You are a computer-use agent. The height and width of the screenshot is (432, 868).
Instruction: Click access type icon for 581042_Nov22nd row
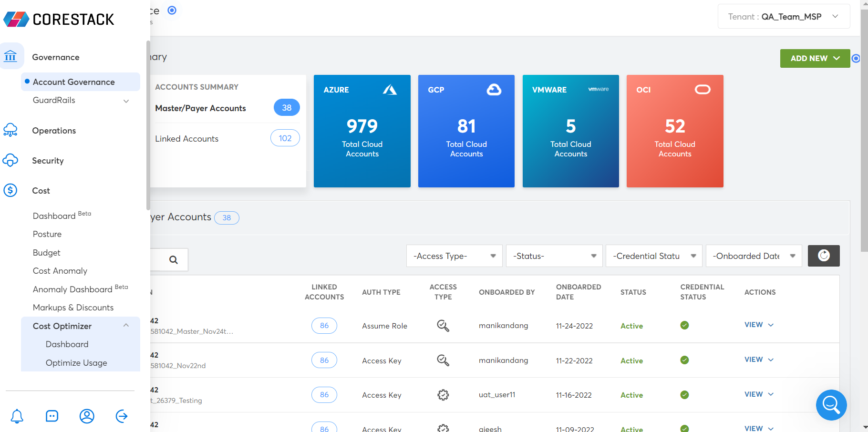(443, 360)
